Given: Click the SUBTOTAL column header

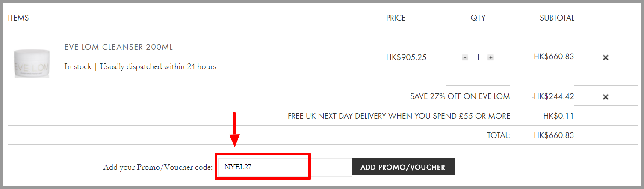Looking at the screenshot, I should (557, 18).
